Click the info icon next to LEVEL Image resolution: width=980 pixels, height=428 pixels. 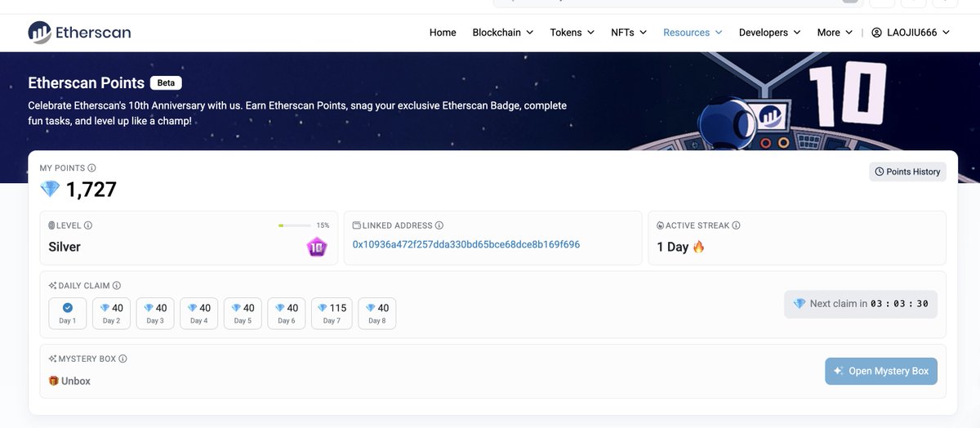coord(88,225)
